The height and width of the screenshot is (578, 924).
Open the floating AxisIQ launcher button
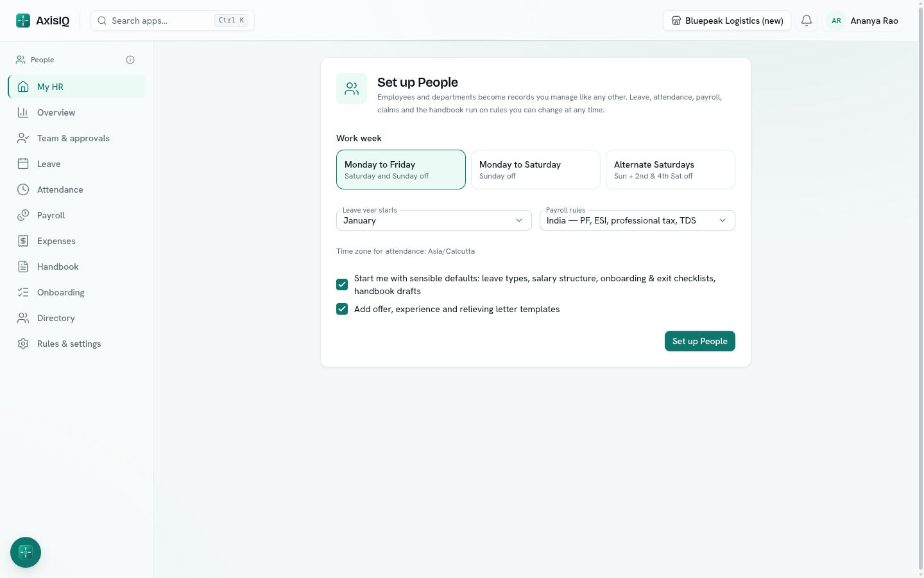pyautogui.click(x=26, y=552)
